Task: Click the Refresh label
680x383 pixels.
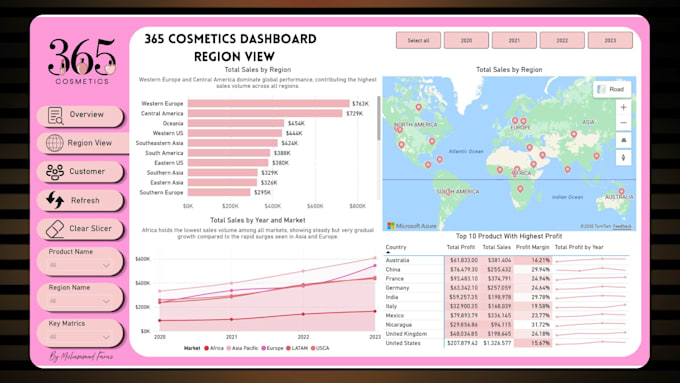Action: point(85,200)
